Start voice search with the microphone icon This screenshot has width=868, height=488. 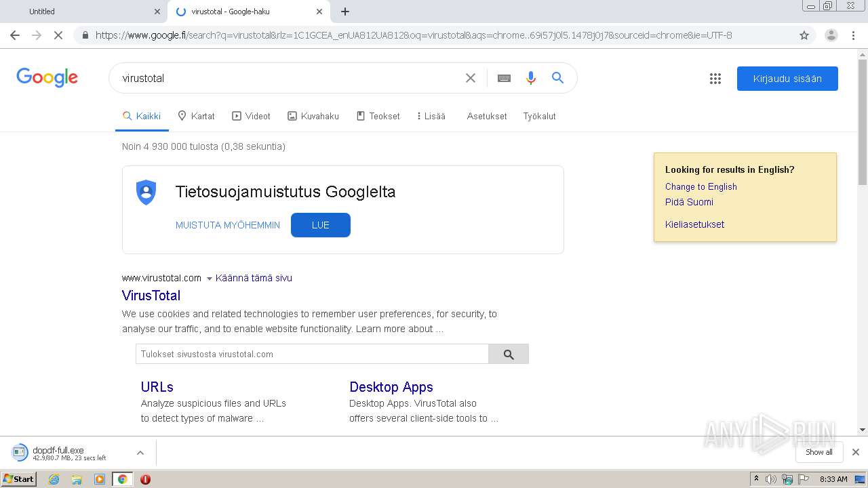pos(531,78)
